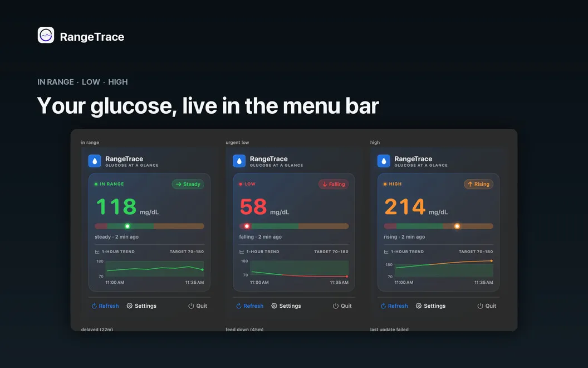Click the red marker on the 58 range bar
588x368 pixels.
[x=247, y=226]
